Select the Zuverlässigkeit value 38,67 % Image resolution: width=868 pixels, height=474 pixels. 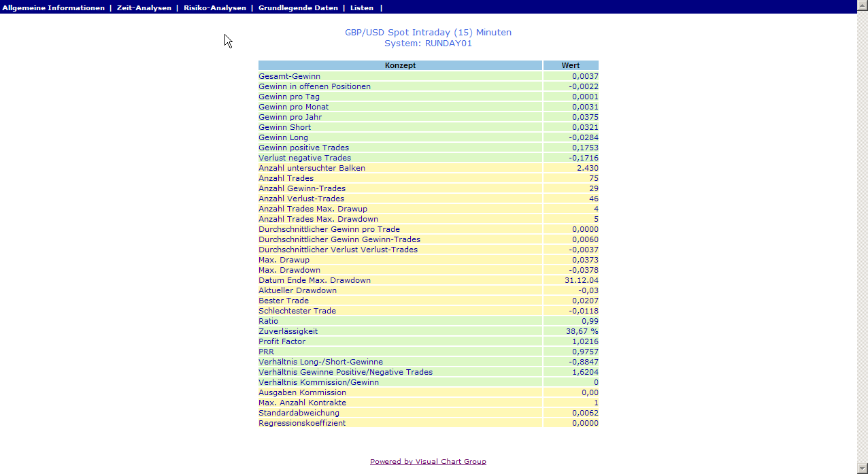point(582,331)
